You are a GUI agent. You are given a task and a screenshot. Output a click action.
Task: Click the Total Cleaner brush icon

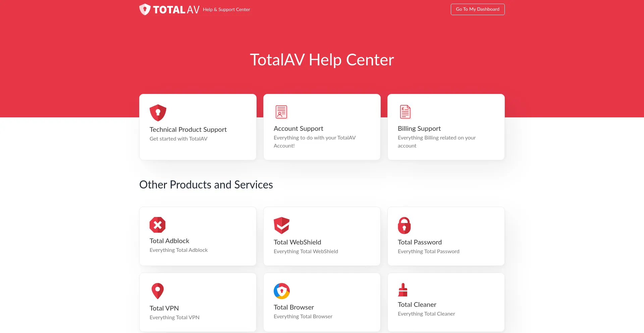[x=403, y=290]
